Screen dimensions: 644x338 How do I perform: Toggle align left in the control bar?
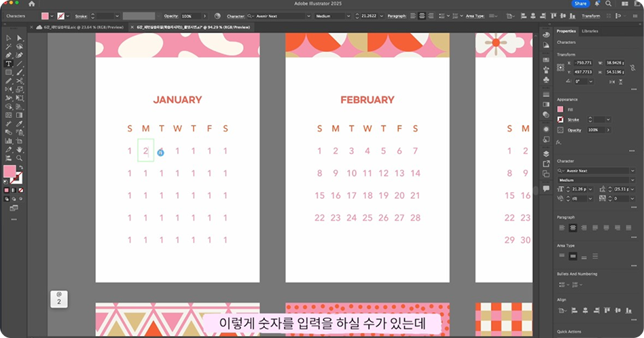[x=412, y=16]
